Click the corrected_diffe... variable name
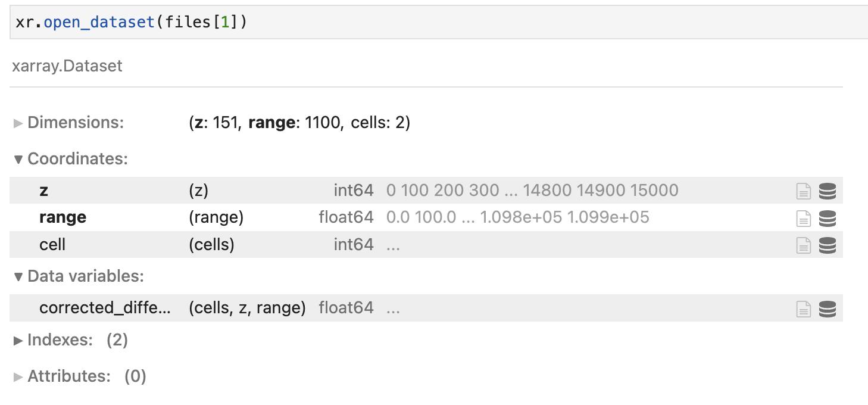 click(x=105, y=308)
